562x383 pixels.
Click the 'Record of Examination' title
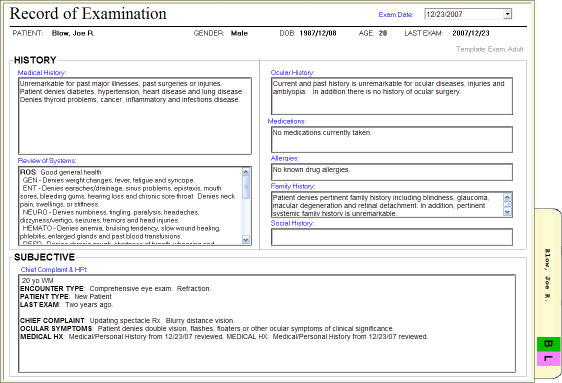88,14
